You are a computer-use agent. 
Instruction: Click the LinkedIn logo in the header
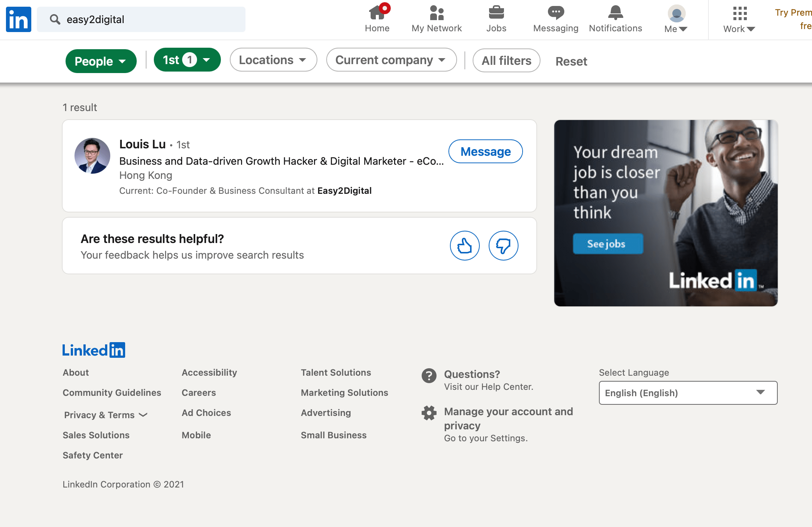tap(19, 19)
